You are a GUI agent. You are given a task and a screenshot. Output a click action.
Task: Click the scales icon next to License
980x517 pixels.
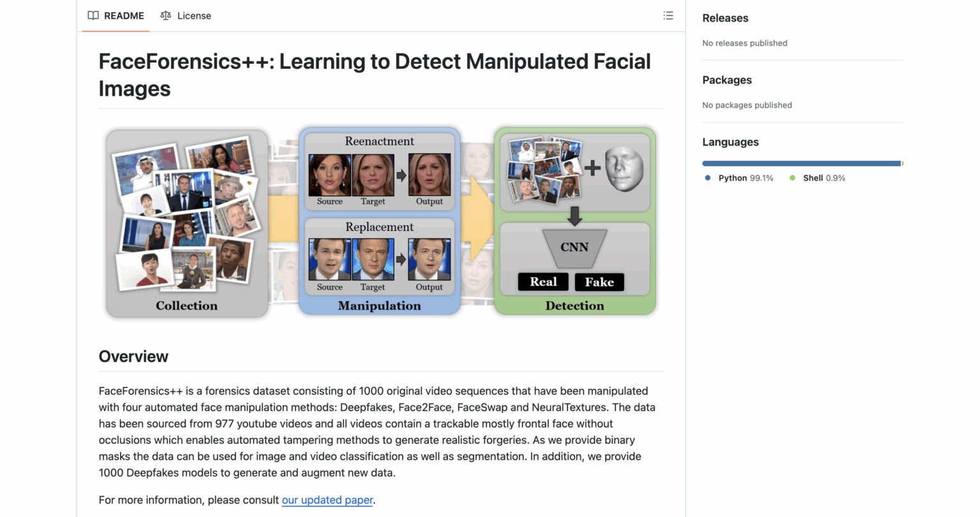point(166,15)
